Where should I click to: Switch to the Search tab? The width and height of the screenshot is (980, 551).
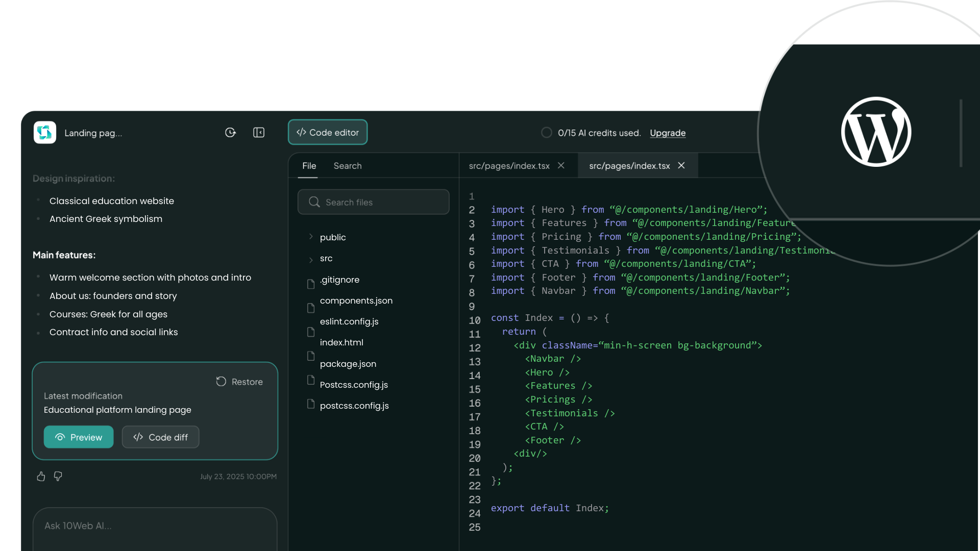348,166
